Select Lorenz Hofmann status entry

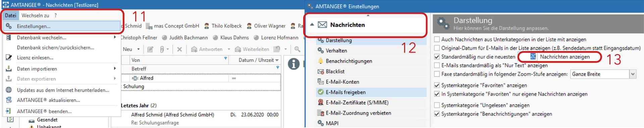(x=276, y=38)
